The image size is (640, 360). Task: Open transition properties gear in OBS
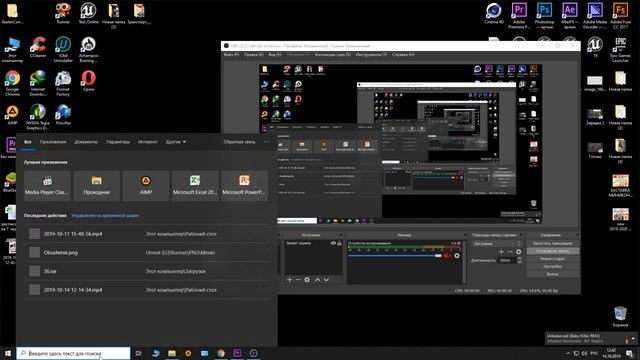pyautogui.click(x=518, y=252)
